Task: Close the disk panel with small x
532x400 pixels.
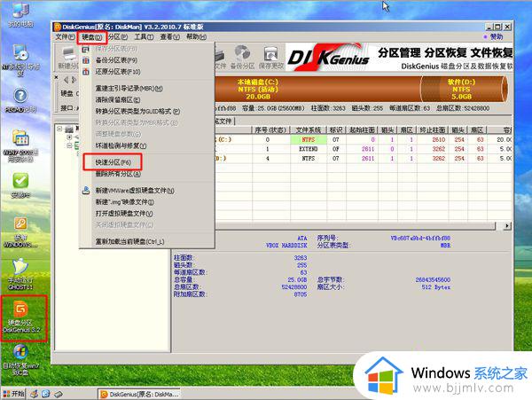Action: [57, 77]
